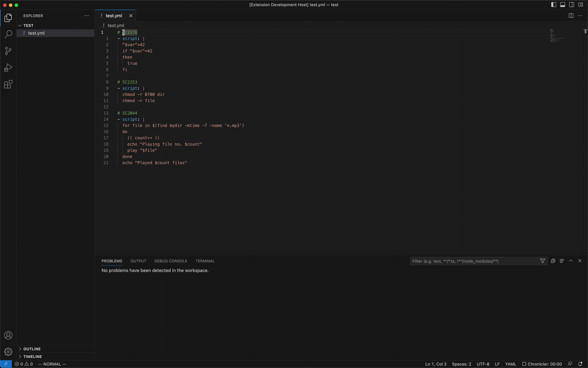Open the Source Control view
The width and height of the screenshot is (588, 368).
click(8, 51)
